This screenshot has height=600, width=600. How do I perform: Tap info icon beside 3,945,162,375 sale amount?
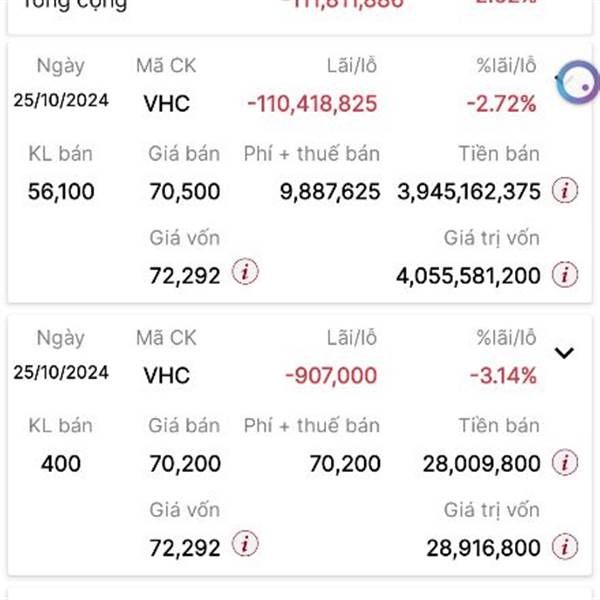click(x=566, y=190)
